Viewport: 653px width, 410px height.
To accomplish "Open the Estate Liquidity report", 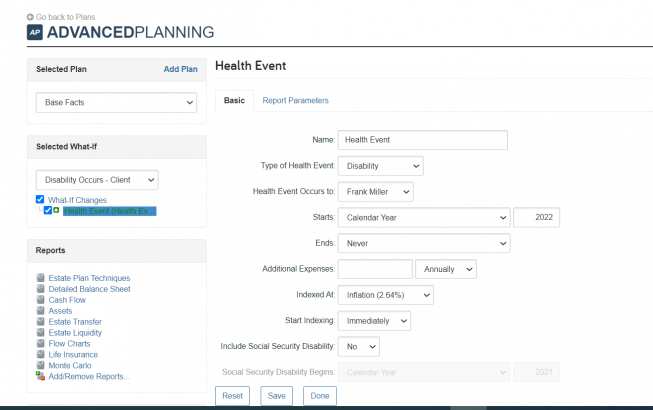I will click(75, 333).
